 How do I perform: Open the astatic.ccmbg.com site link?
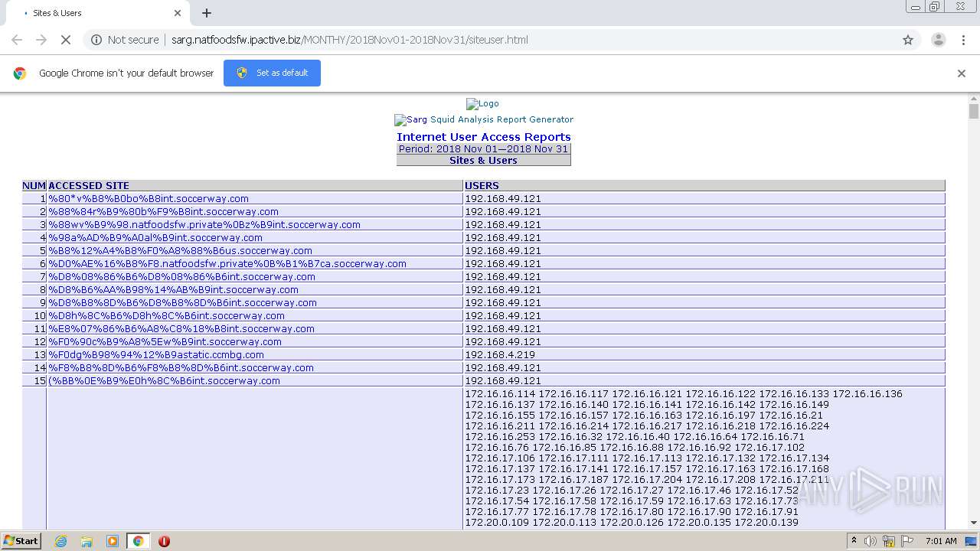click(x=156, y=354)
